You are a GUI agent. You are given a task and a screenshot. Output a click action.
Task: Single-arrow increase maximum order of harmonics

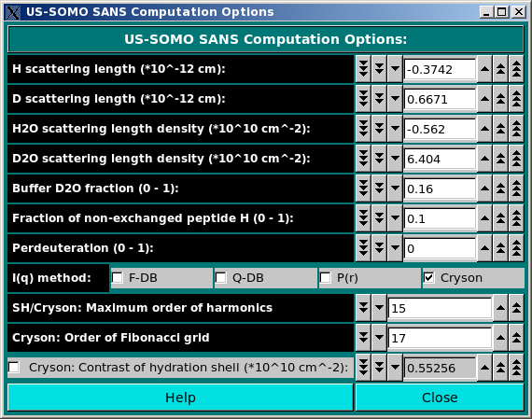(x=500, y=308)
